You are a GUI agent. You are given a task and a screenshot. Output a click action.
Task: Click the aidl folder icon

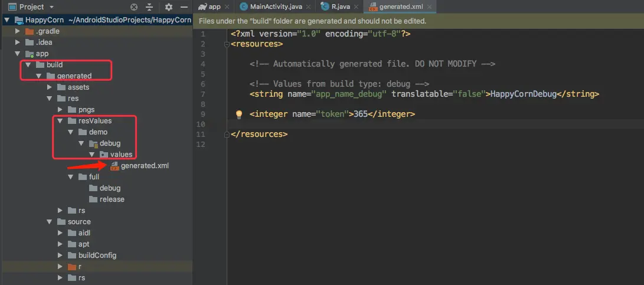pyautogui.click(x=72, y=233)
